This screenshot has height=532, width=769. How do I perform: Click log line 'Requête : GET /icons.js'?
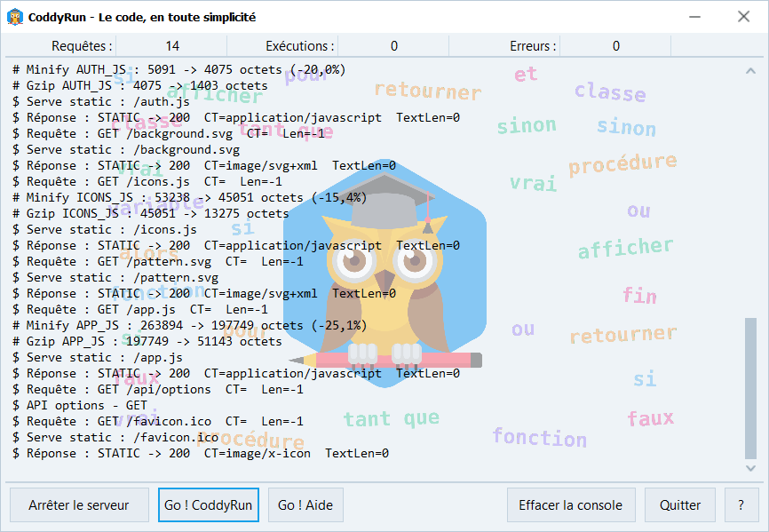point(147,181)
